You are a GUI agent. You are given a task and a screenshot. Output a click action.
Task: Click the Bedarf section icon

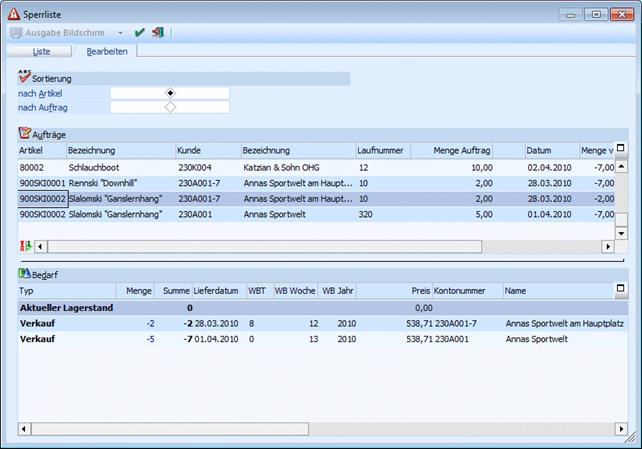[x=25, y=273]
